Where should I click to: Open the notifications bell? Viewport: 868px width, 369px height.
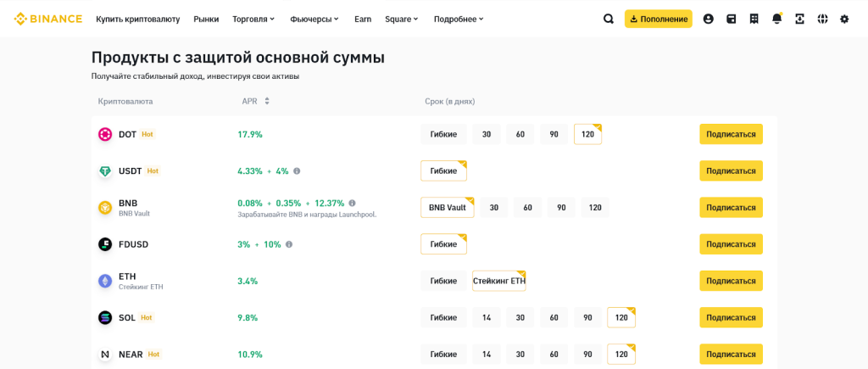[777, 19]
